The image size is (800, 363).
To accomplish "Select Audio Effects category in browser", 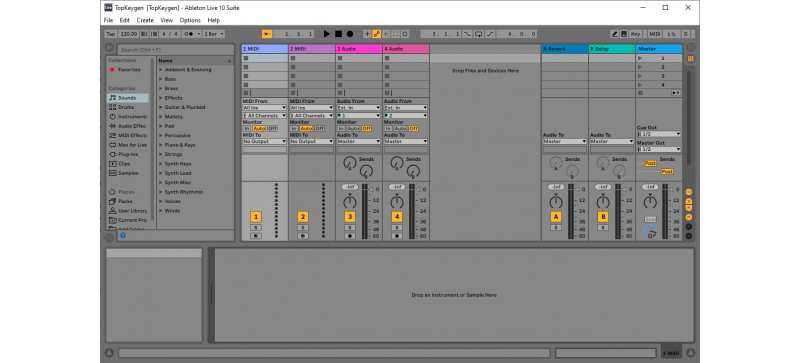I will click(x=128, y=126).
